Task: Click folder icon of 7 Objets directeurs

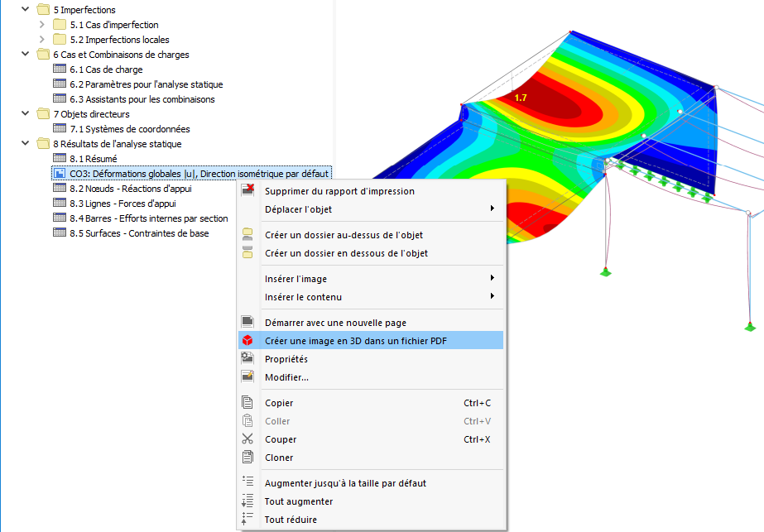Action: tap(43, 113)
